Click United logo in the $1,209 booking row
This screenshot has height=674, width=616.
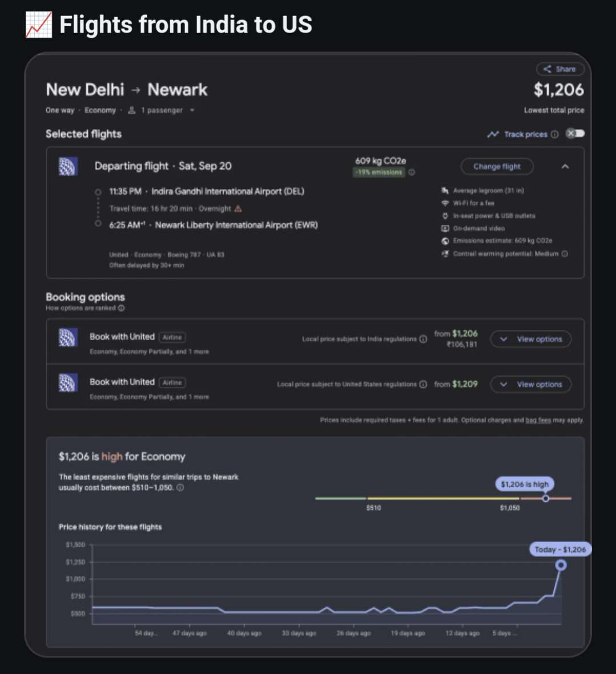click(68, 382)
